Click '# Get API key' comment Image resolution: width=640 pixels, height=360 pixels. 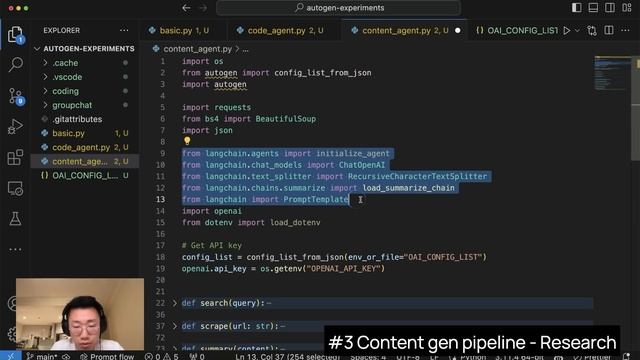212,245
